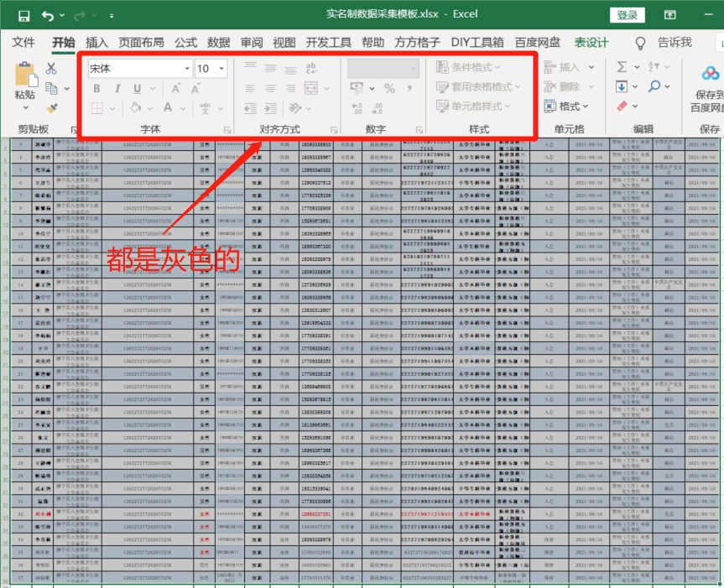Switch to the 页面布局 tab
The height and width of the screenshot is (588, 724).
coord(141,43)
